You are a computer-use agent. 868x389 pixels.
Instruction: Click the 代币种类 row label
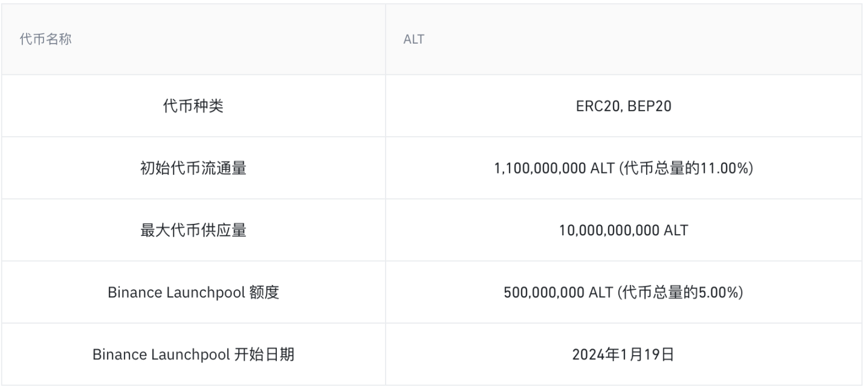[x=193, y=106]
